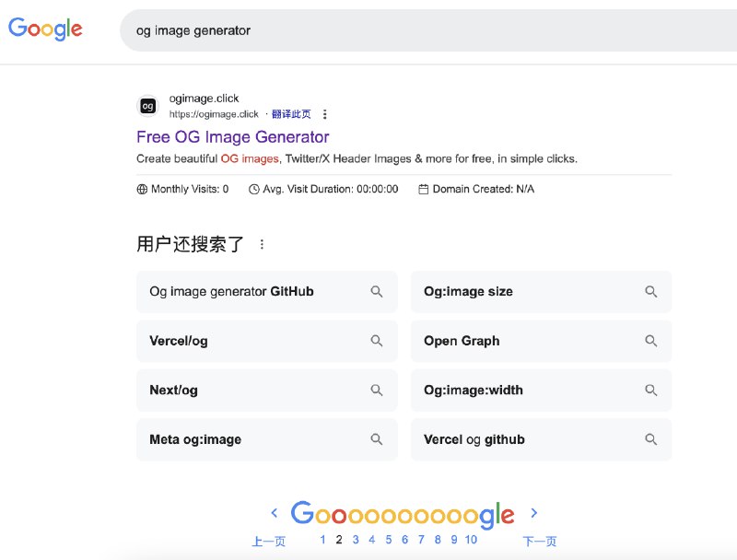
Task: Search 'Vercel og github' suggestion
Action: [x=542, y=439]
